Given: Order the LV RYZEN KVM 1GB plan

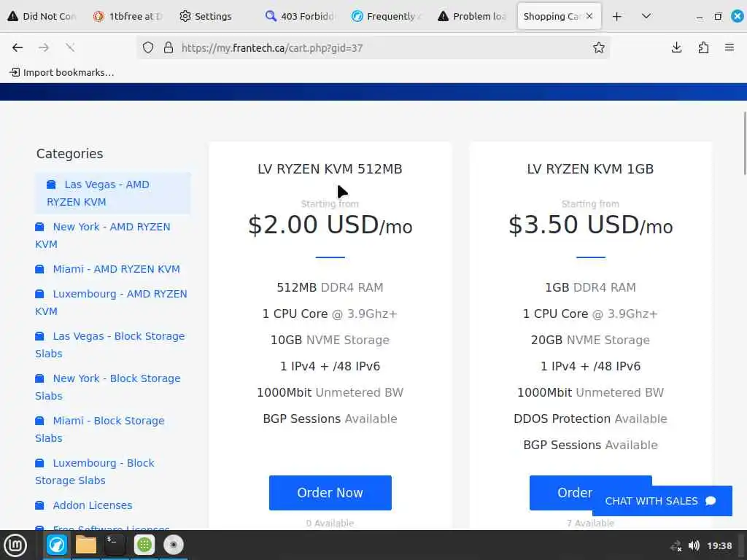Looking at the screenshot, I should (562, 493).
